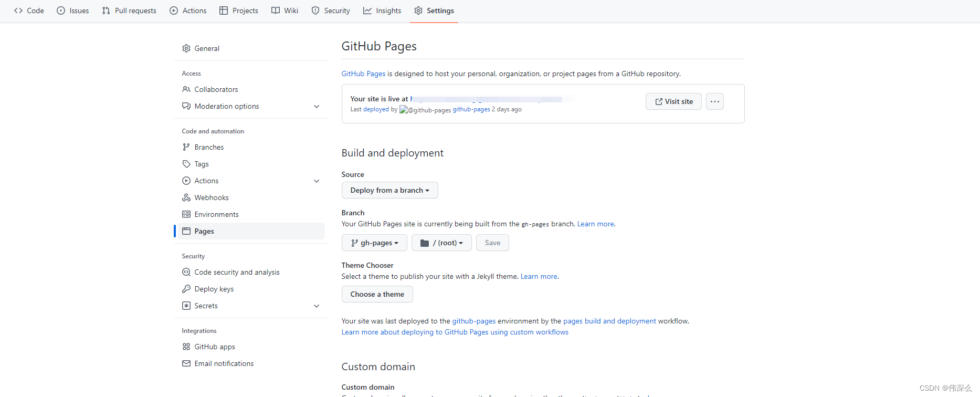The width and height of the screenshot is (980, 397).
Task: Open the Deploy from a branch dropdown
Action: (x=389, y=190)
